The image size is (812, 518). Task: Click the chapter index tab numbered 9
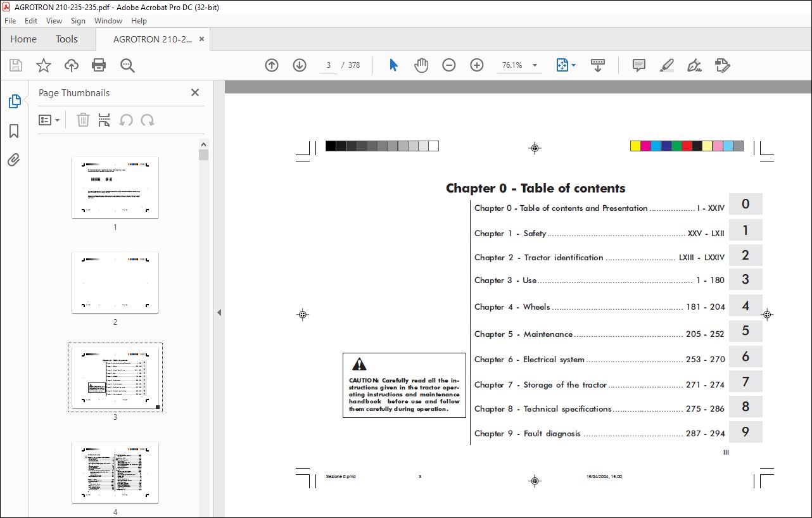coord(745,432)
